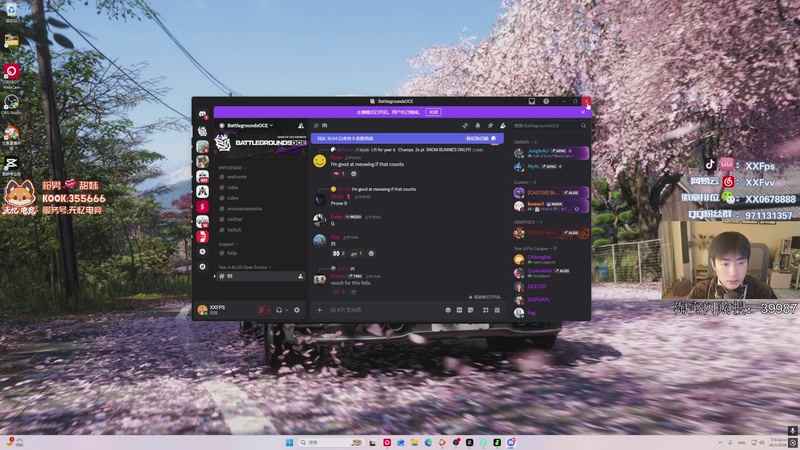Open Myth member profile
The height and width of the screenshot is (450, 800).
(x=551, y=166)
